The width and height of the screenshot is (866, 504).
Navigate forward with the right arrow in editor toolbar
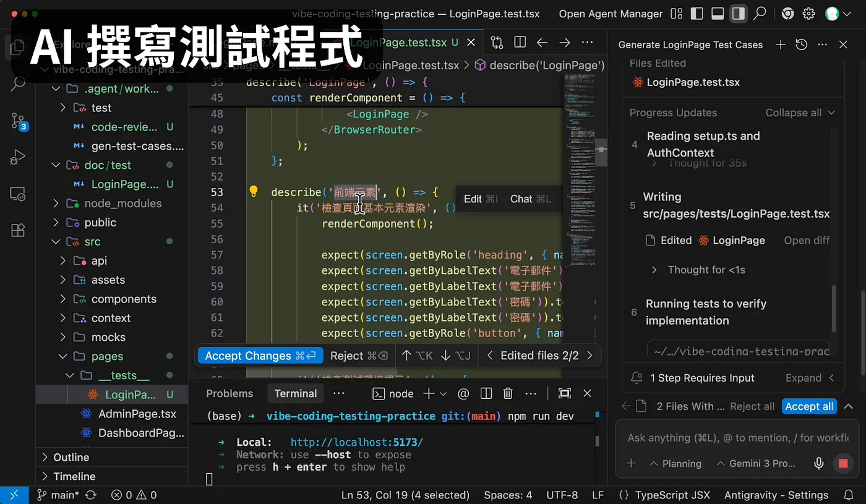coord(565,42)
